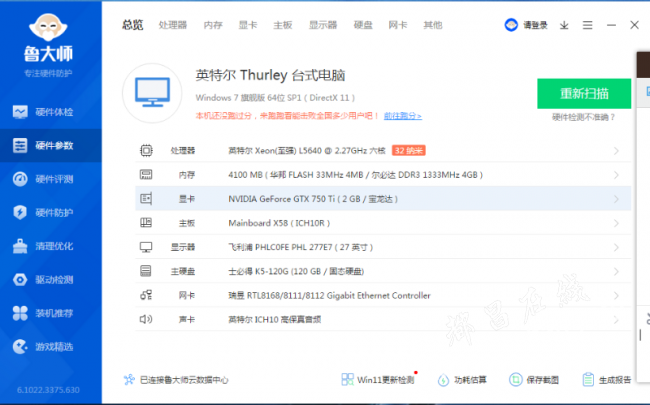650x405 pixels.
Task: Open 驱动检测 sidebar section
Action: click(x=51, y=280)
